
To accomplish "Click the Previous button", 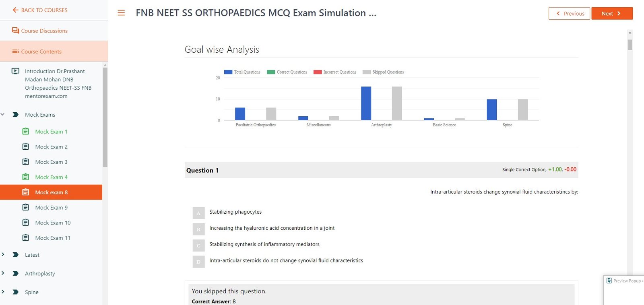I will 569,13.
